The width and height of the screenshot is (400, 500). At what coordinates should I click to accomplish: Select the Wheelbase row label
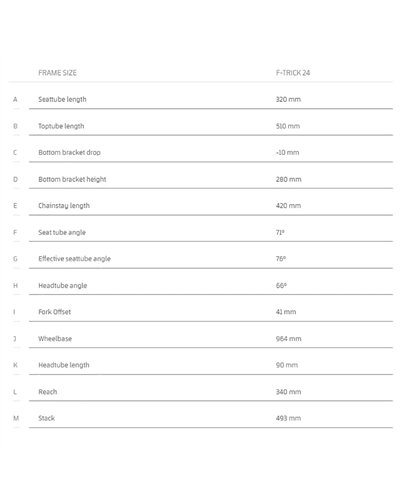pos(55,339)
